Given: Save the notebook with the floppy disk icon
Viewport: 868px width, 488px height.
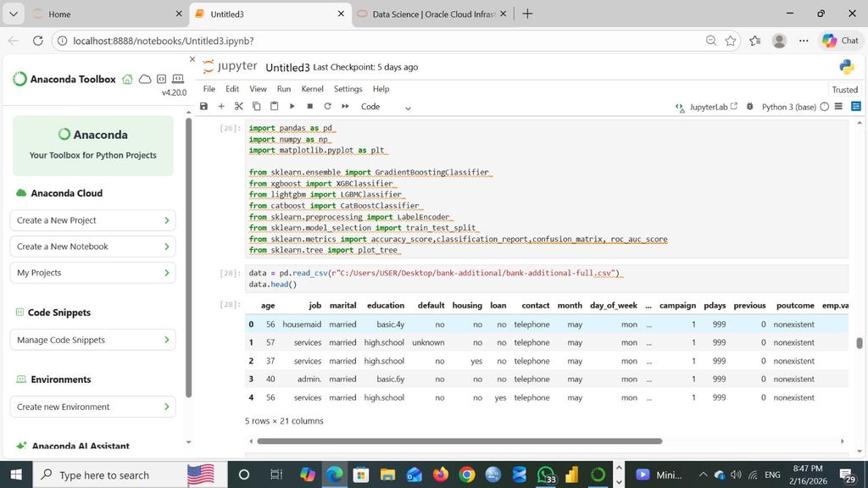Looking at the screenshot, I should pos(203,106).
